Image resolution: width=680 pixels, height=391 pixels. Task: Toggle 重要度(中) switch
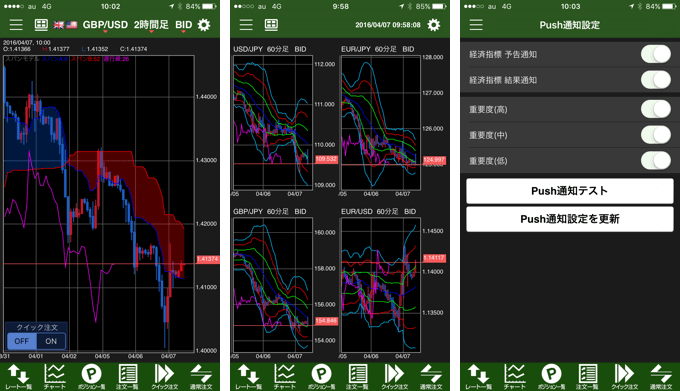(656, 135)
